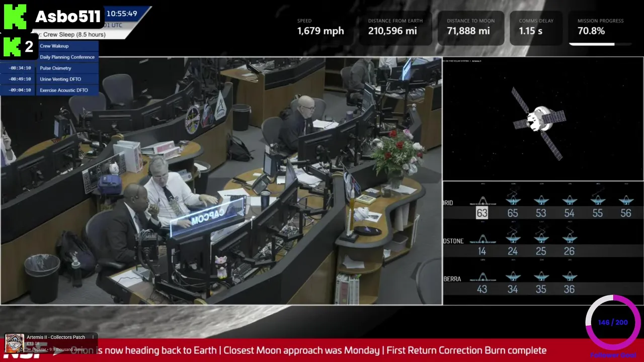Select the Madrid dish icon above 55
The image size is (644, 362).
click(x=598, y=199)
